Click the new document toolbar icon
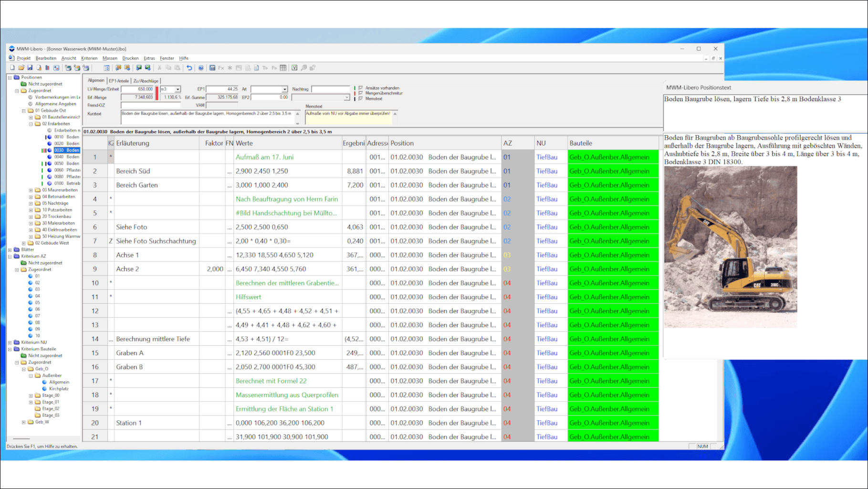Viewport: 868px width, 489px height. pos(12,68)
